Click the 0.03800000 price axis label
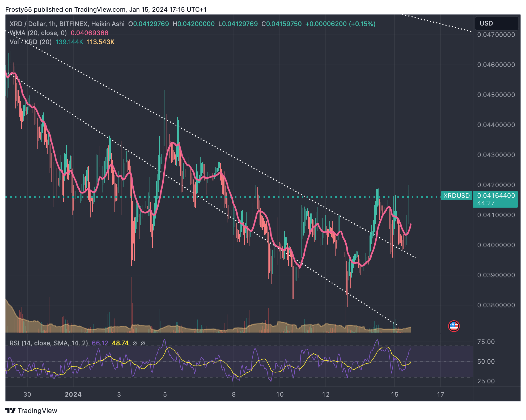The width and height of the screenshot is (526, 420). 496,305
